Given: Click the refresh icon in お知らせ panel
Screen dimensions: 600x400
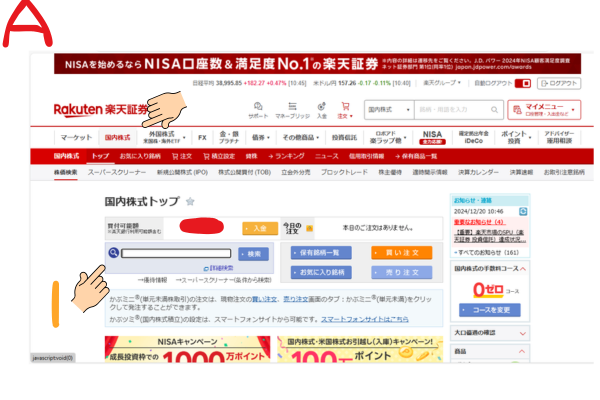Looking at the screenshot, I should click(523, 211).
